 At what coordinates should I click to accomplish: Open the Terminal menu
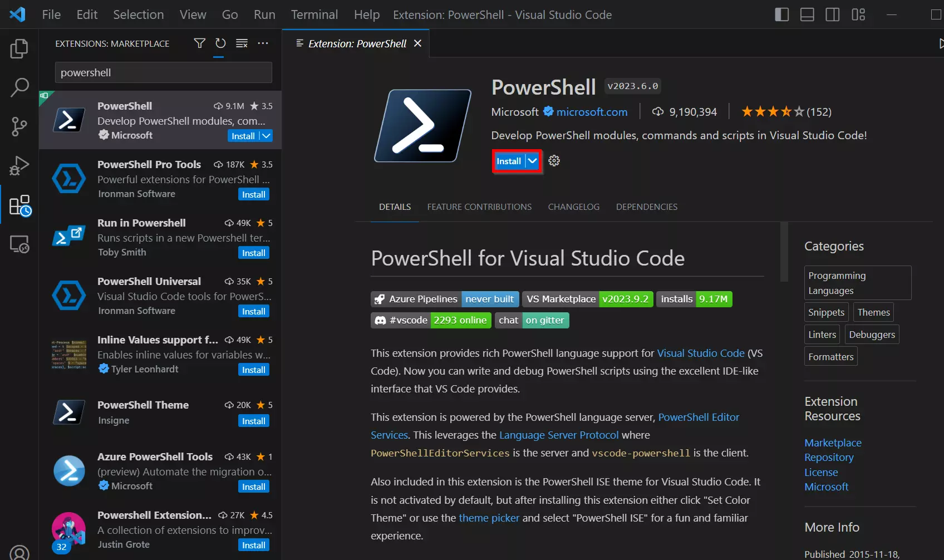click(314, 14)
